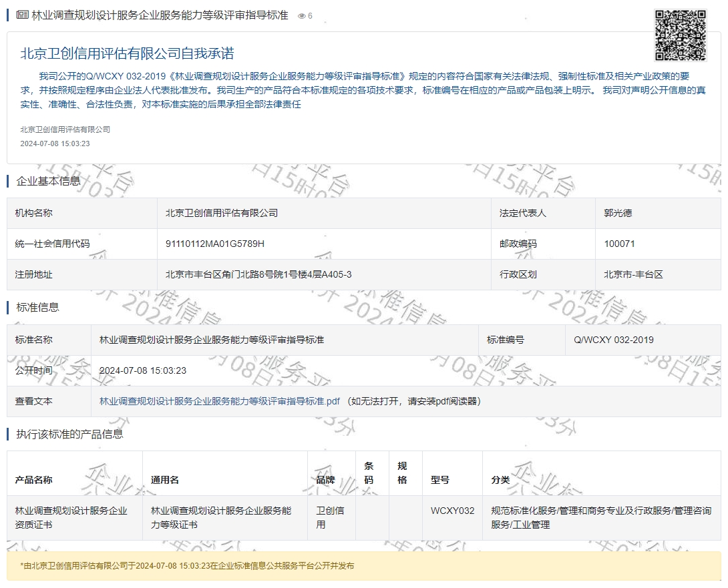
Task: Click the pdf reader install hint text
Action: pos(413,401)
